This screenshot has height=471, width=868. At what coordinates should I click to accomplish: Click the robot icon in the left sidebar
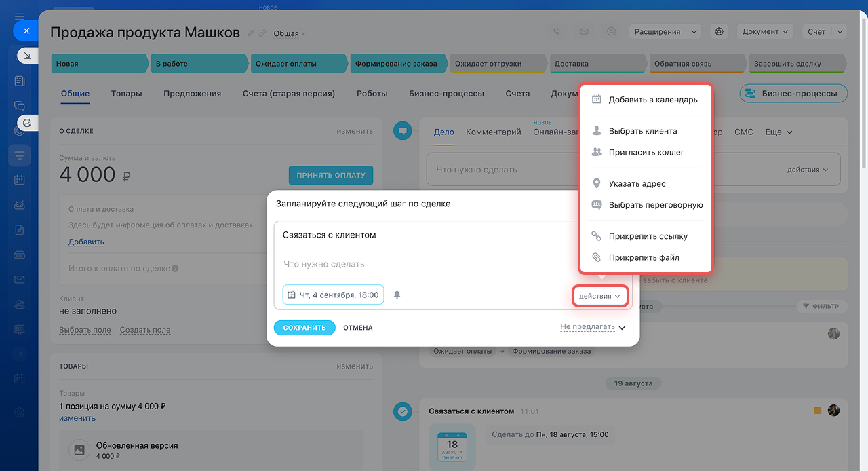(20, 205)
